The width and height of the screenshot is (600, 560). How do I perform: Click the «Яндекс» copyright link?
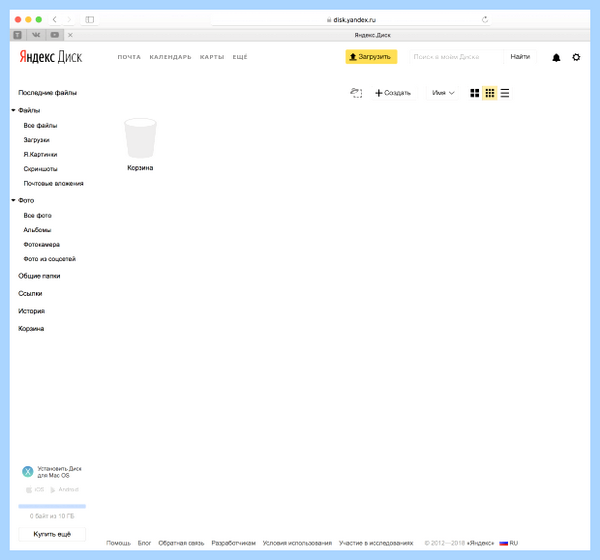480,543
